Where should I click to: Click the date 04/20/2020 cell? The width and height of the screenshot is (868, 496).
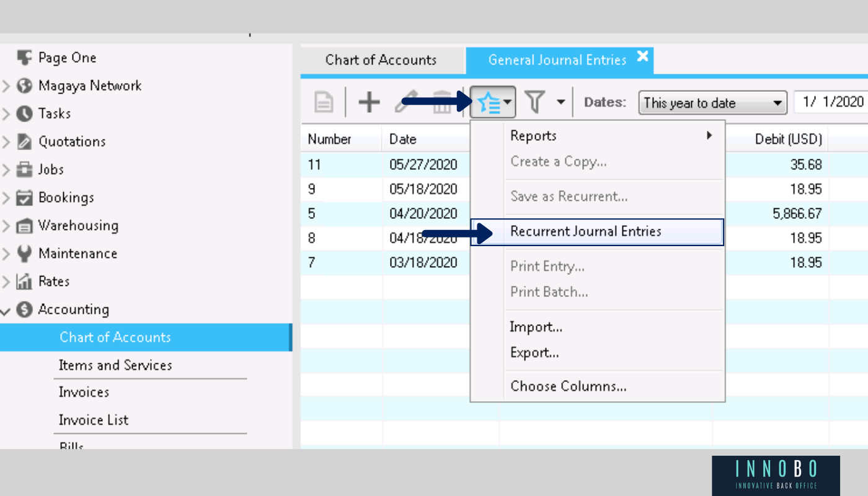pyautogui.click(x=423, y=214)
